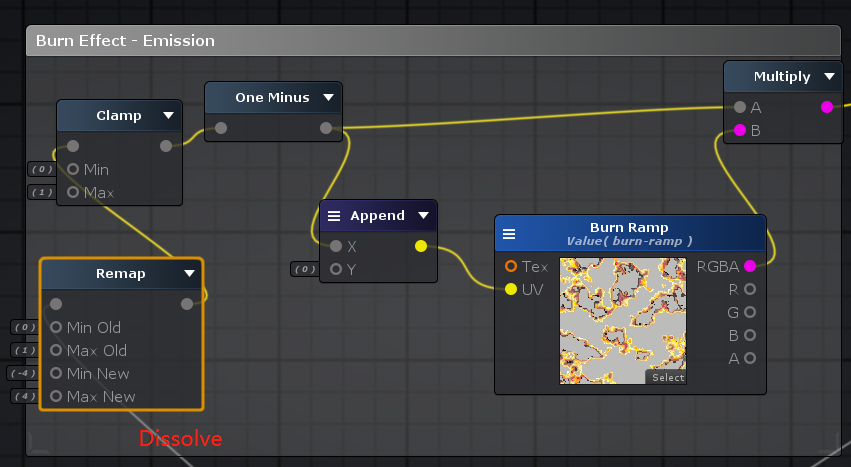Click the One Minus input port
851x467 pixels.
click(x=221, y=128)
